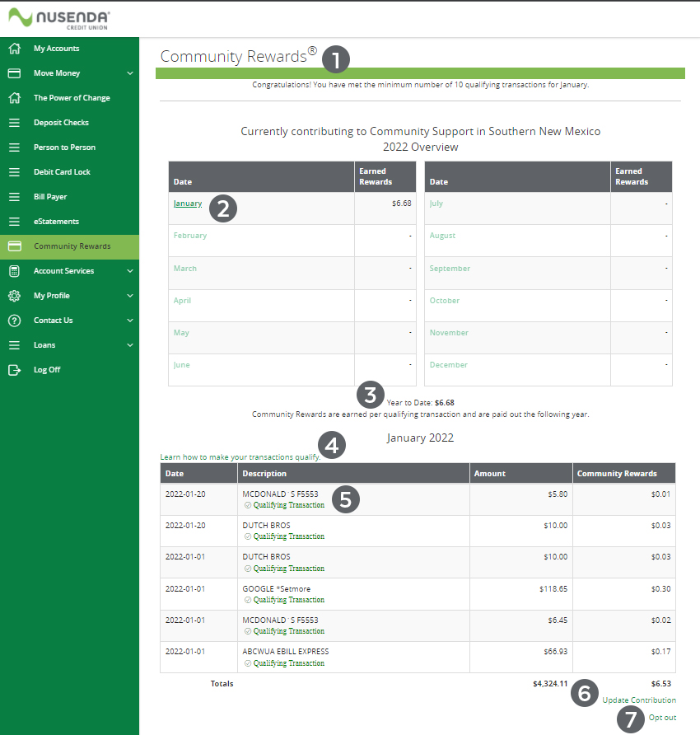Click the August month link

[x=442, y=236]
